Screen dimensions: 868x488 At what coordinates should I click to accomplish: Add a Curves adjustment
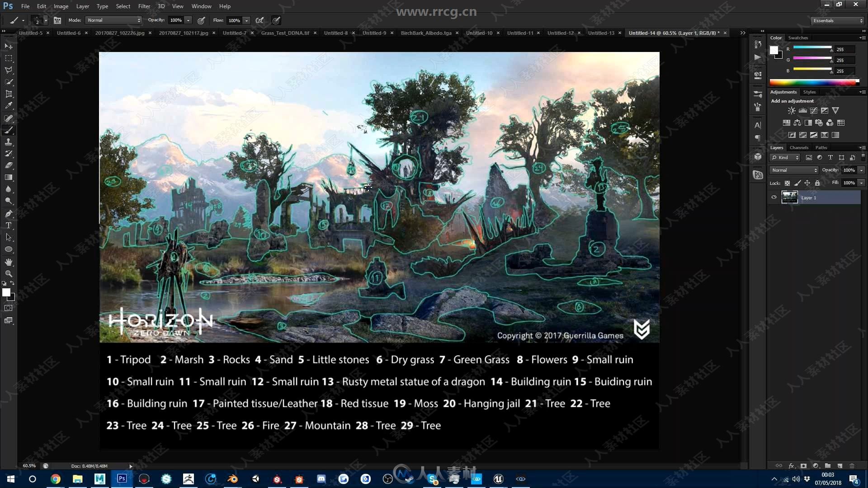814,111
